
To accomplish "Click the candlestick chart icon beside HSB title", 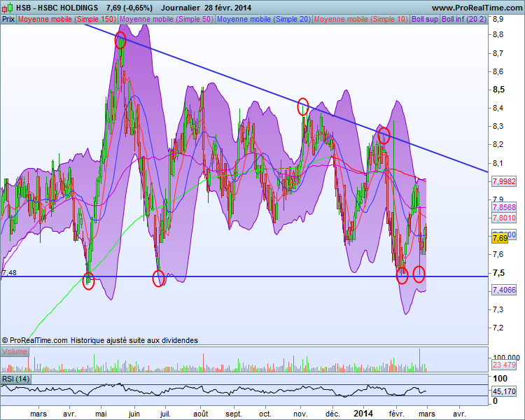I will 8,7.
